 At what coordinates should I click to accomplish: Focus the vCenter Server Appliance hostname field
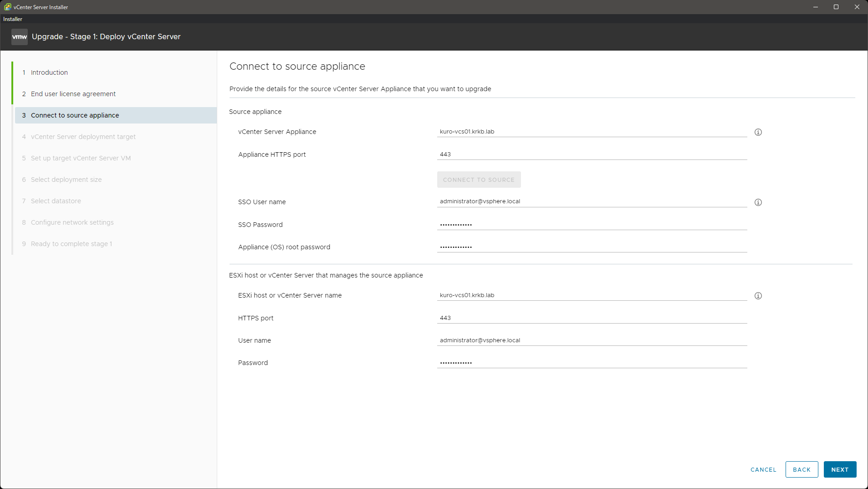pos(592,132)
